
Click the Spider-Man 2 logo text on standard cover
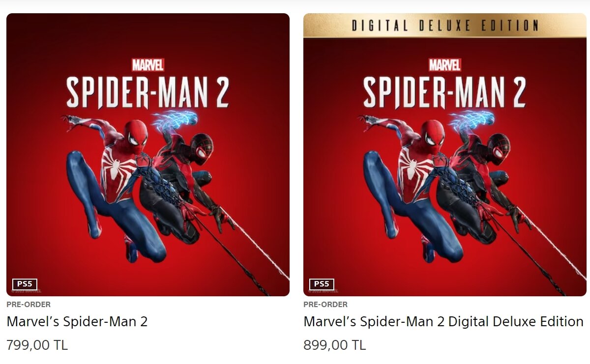tap(147, 92)
